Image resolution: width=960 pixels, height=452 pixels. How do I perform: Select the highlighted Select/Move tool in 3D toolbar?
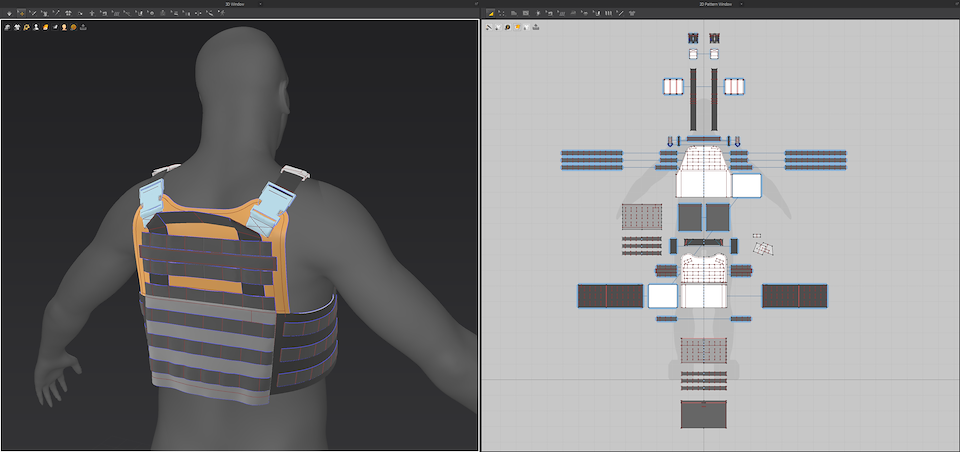[21, 13]
